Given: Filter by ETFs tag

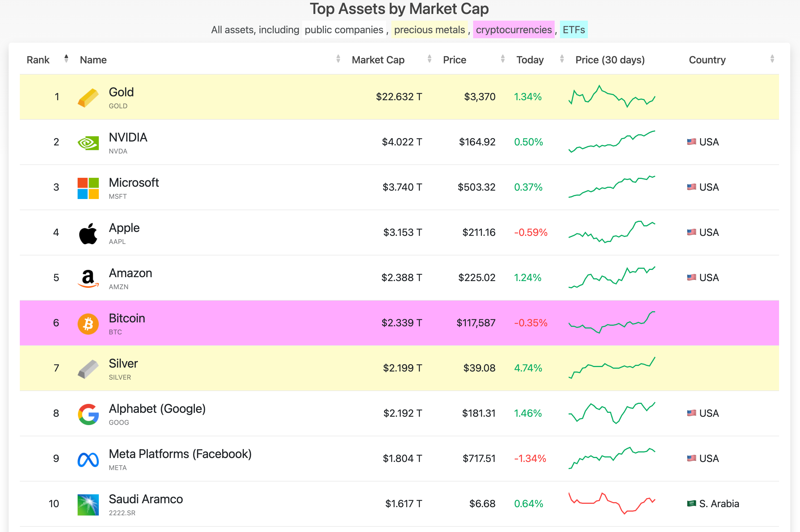Looking at the screenshot, I should tap(573, 30).
